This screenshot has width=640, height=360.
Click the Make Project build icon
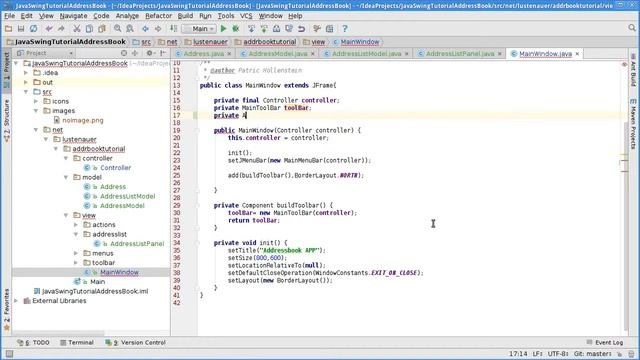(x=173, y=29)
